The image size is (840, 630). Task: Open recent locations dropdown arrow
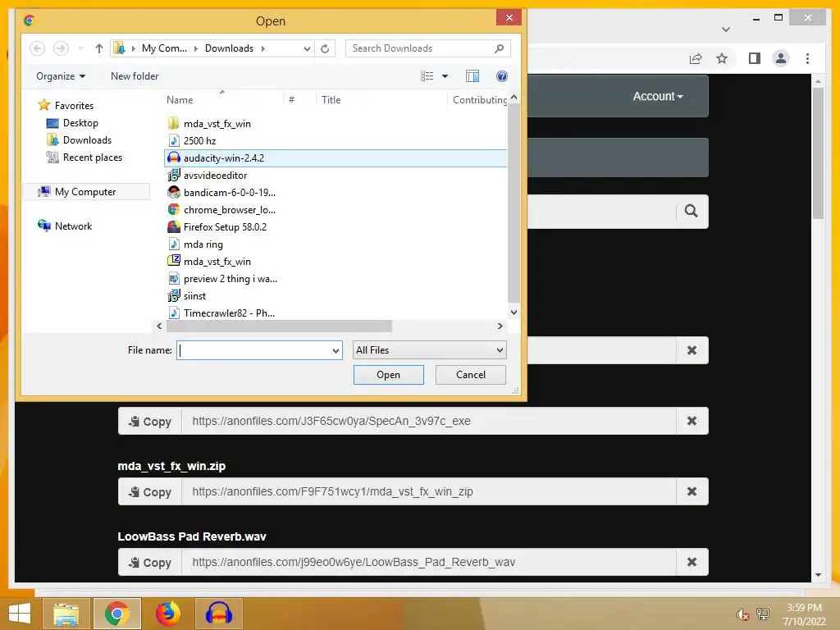[x=81, y=48]
